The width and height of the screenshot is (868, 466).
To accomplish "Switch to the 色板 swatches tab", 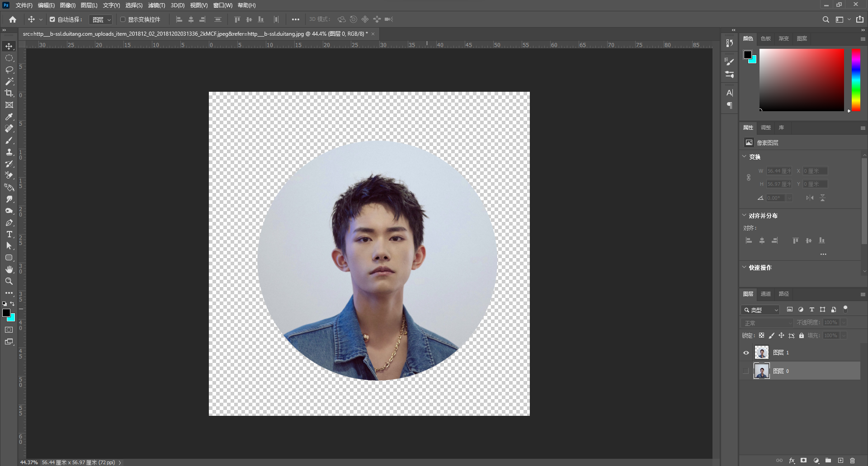I will [766, 38].
